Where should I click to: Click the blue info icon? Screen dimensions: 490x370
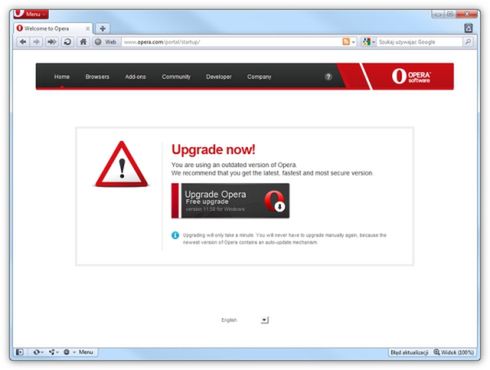pyautogui.click(x=175, y=235)
